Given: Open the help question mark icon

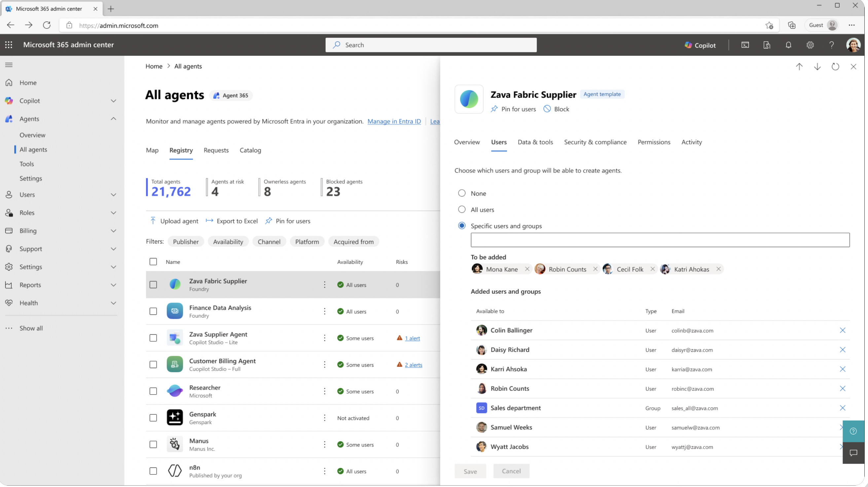Looking at the screenshot, I should [x=831, y=45].
